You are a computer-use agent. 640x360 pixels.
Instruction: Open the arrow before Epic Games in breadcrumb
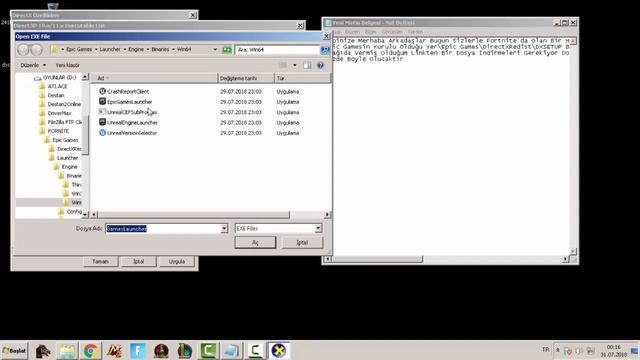(63, 49)
